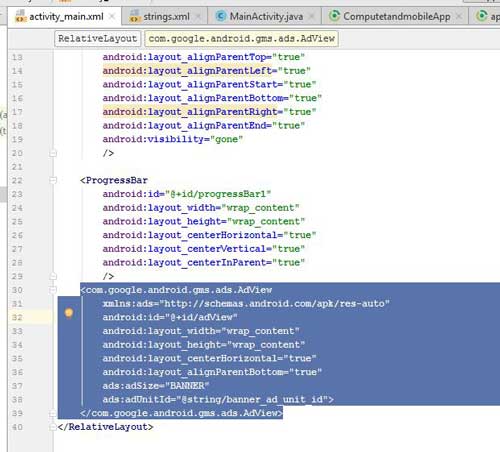This screenshot has height=452, width=500.
Task: Click the class icon on MainActivity.java tab
Action: (x=220, y=16)
